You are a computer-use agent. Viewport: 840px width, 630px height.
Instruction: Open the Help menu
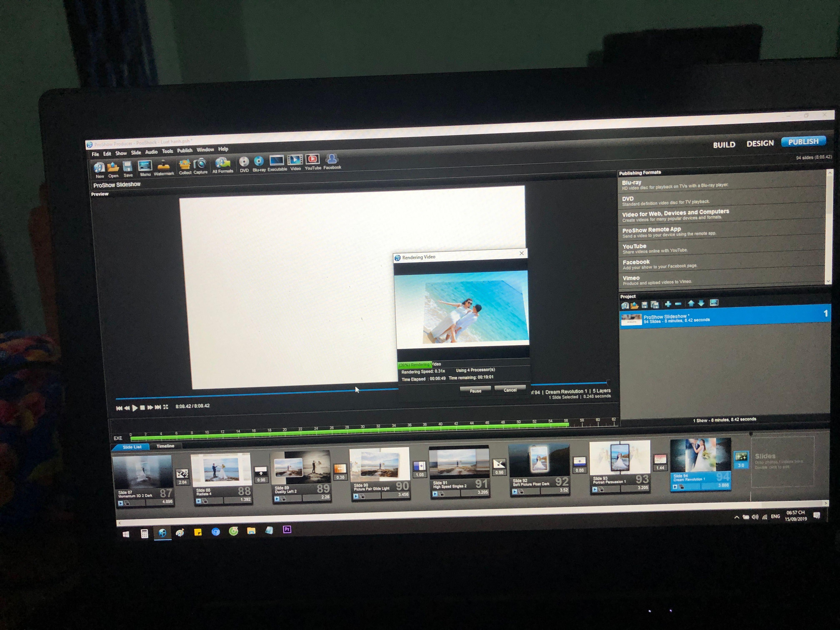tap(223, 149)
